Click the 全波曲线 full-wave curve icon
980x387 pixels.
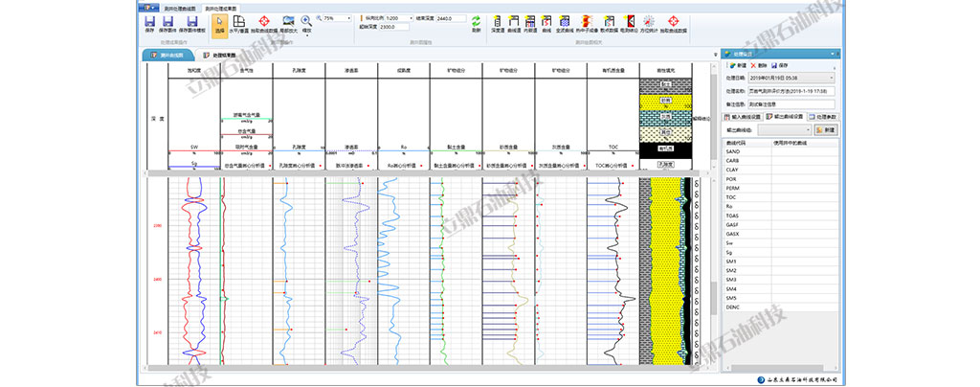(565, 23)
